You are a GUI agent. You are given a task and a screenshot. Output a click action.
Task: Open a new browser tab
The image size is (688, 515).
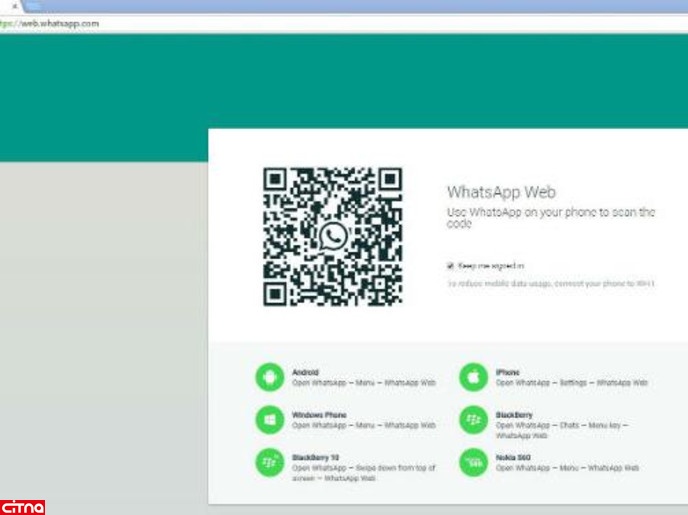click(33, 6)
